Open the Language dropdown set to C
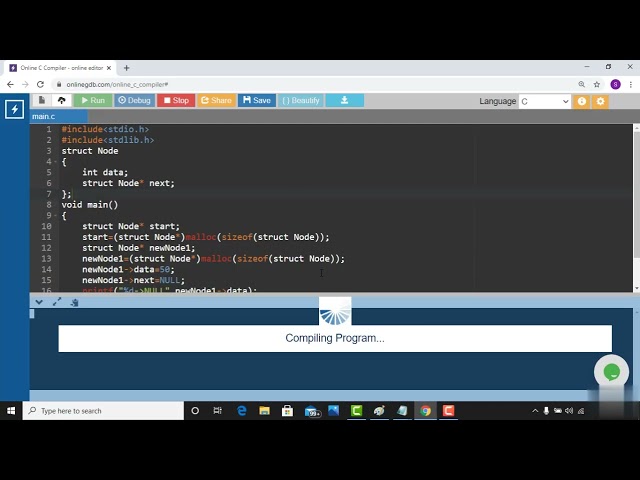 tap(544, 101)
